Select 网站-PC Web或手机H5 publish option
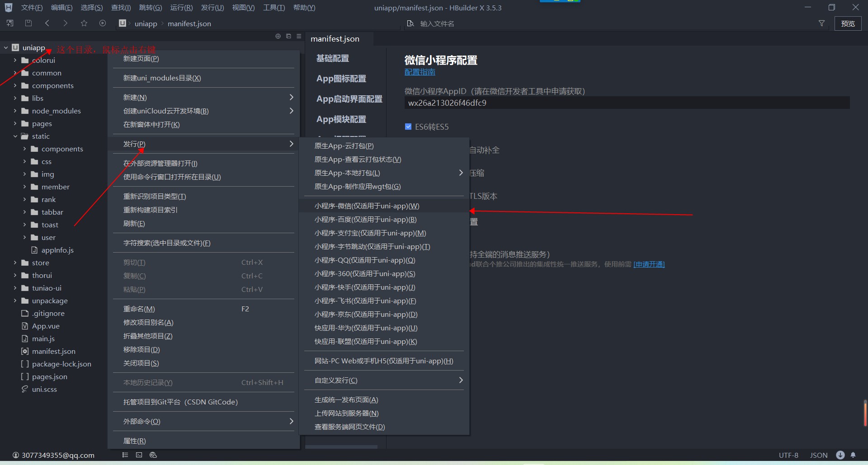The image size is (868, 465). [384, 361]
